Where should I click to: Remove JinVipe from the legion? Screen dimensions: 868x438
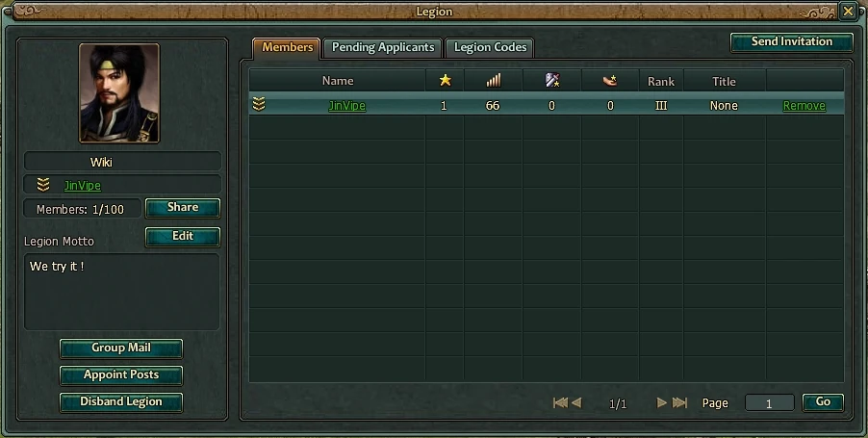point(804,106)
